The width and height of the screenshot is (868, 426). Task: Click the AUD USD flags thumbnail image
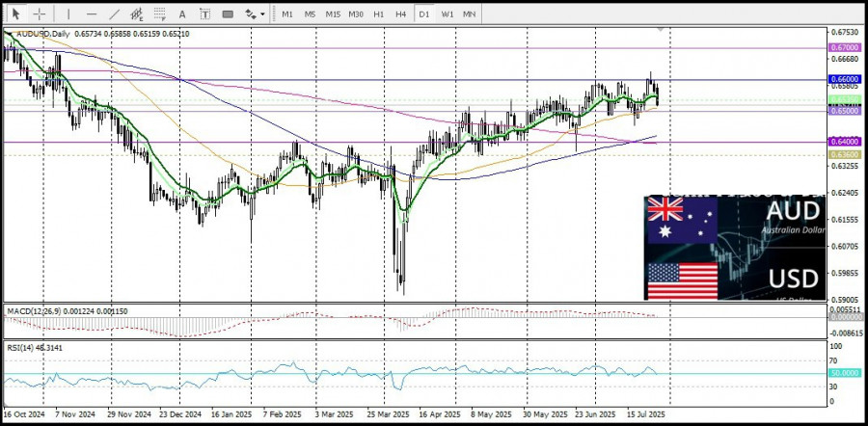735,248
